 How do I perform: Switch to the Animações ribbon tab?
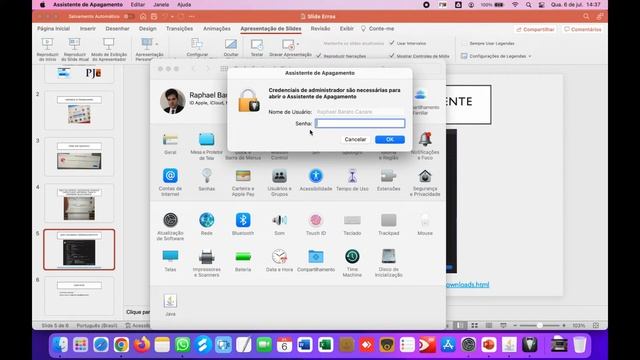[x=217, y=29]
